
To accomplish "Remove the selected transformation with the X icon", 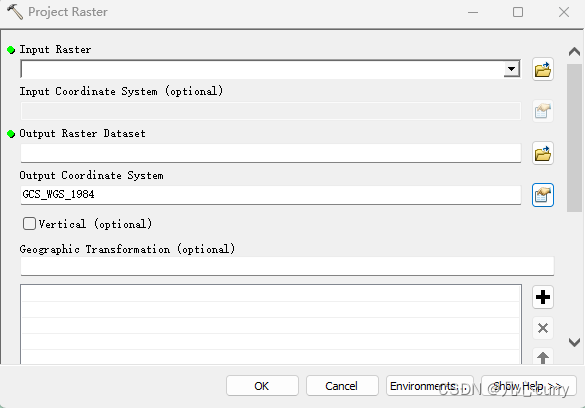I will pyautogui.click(x=543, y=328).
